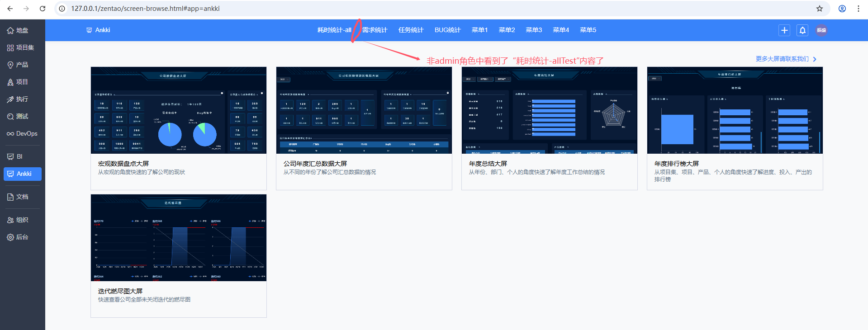Open 文档 in the sidebar

click(x=22, y=197)
